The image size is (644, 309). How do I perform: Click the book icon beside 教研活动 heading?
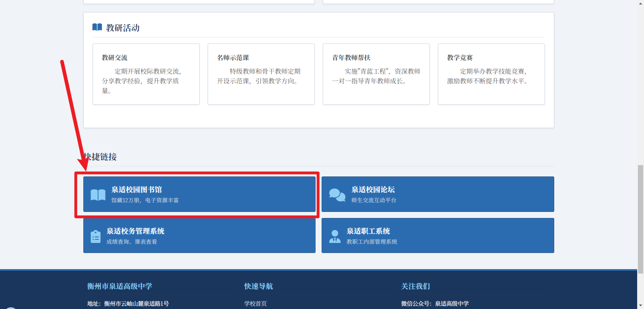coord(97,27)
